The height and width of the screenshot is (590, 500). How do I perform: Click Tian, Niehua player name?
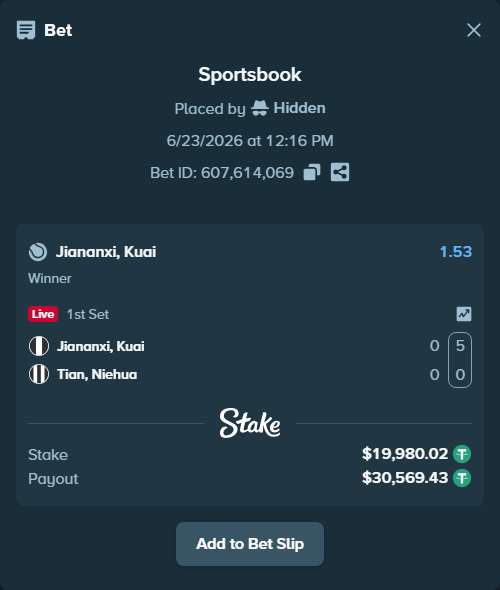[97, 374]
